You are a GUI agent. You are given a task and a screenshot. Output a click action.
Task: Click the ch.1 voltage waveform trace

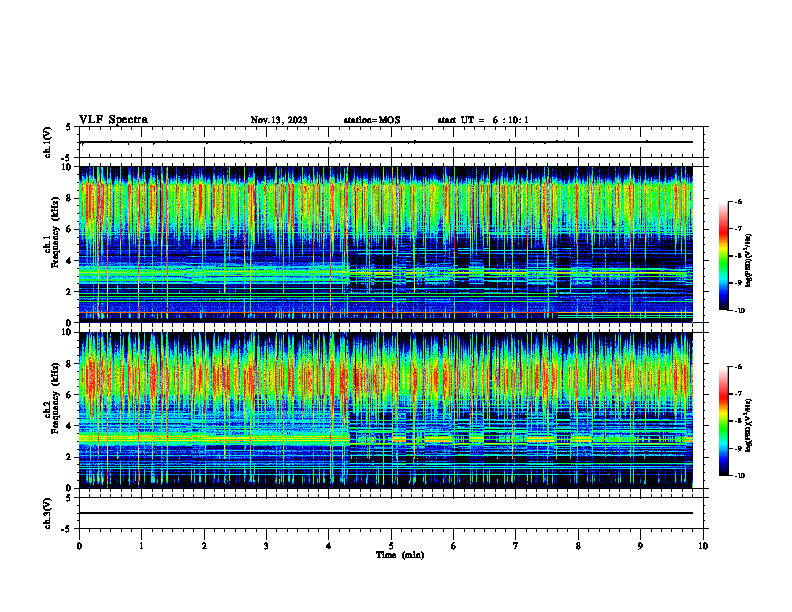click(386, 142)
